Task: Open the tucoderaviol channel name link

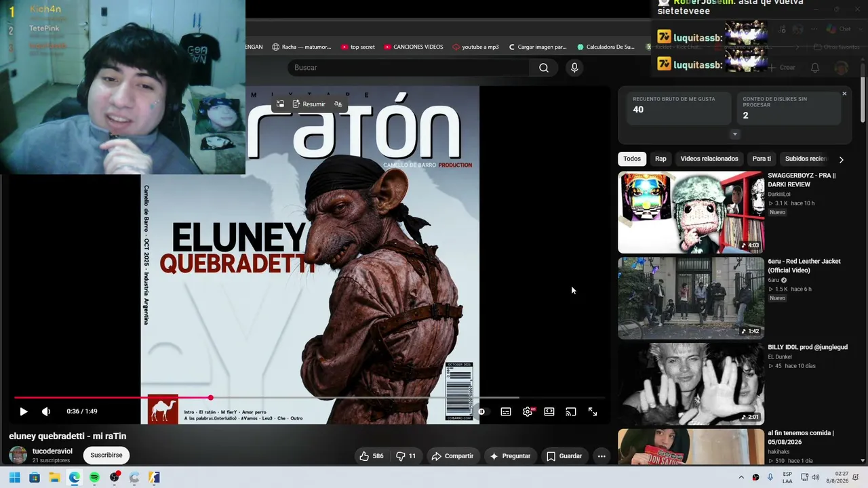Action: pos(52,451)
